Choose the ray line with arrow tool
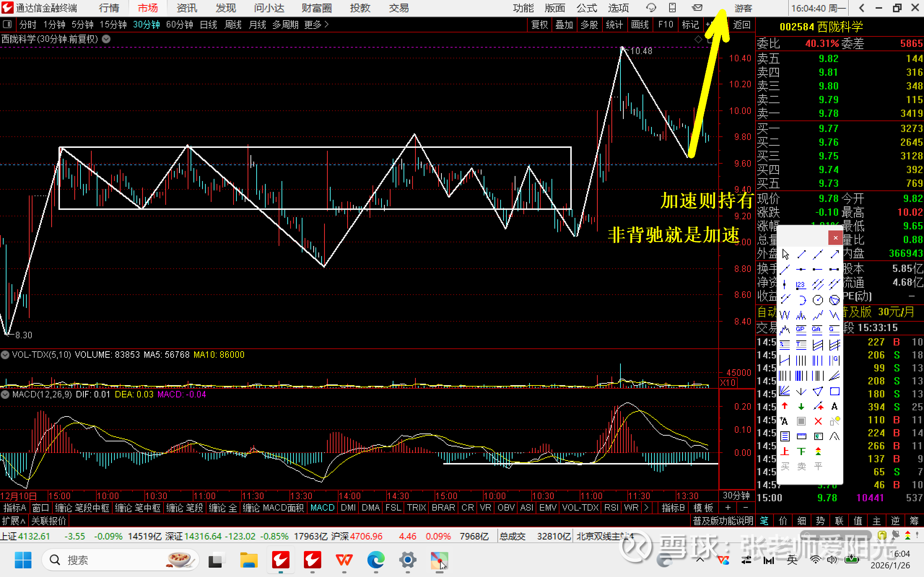 point(834,254)
